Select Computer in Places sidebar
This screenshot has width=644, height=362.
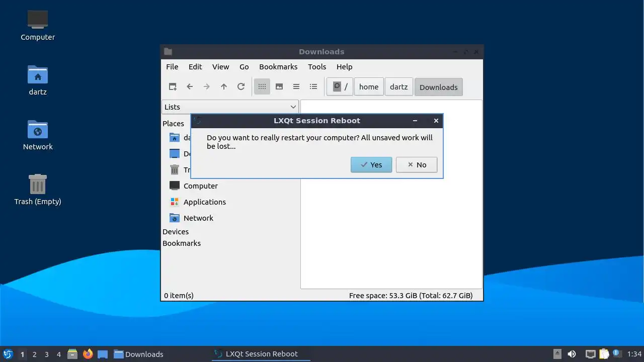[200, 186]
